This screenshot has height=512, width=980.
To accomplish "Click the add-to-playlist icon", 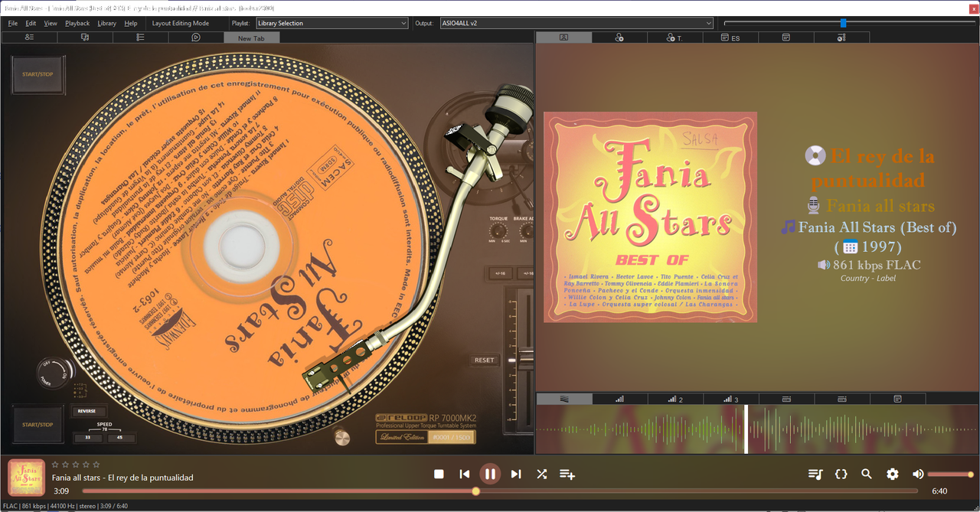I will tap(567, 474).
